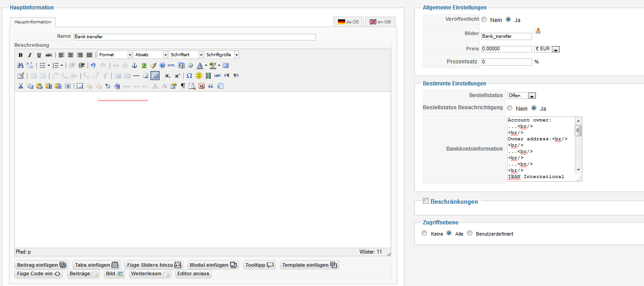Switch to the de-DE language tab
The image size is (644, 286).
(x=348, y=22)
